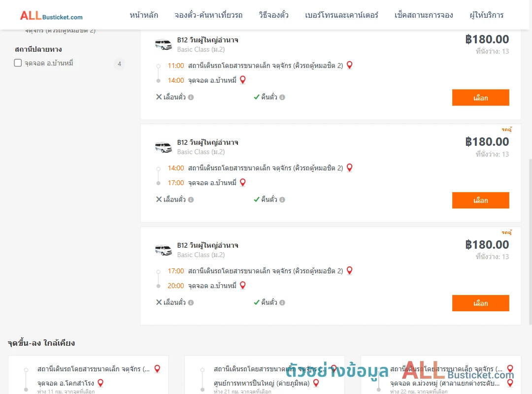Select the 14:00 departure trip with เลือก
This screenshot has height=394, width=532.
[x=480, y=200]
